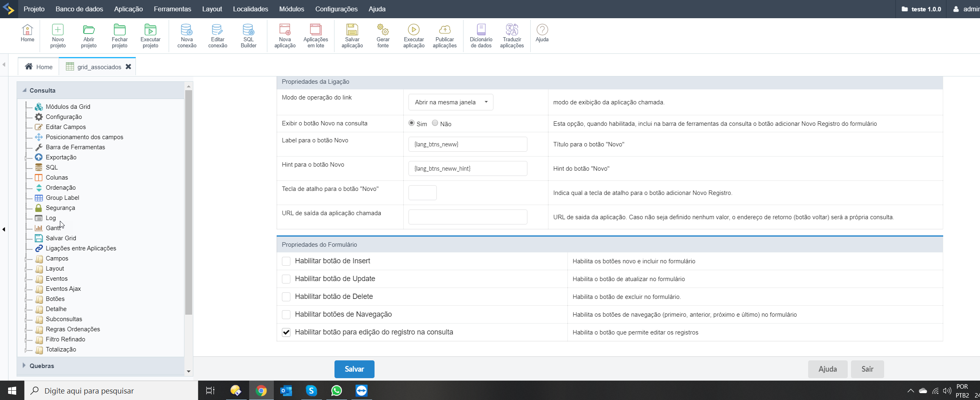Open TeamViewer from the taskbar
This screenshot has width=980, height=400.
[x=362, y=391]
